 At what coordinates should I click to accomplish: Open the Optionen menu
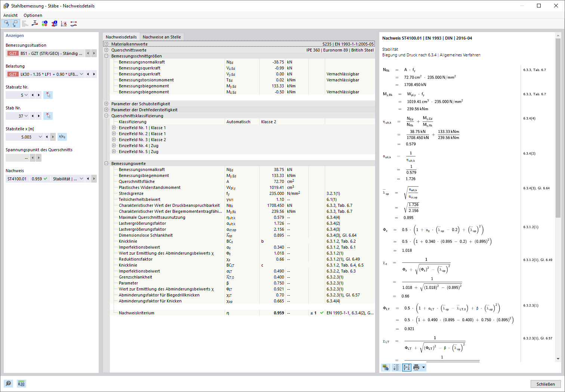(33, 15)
